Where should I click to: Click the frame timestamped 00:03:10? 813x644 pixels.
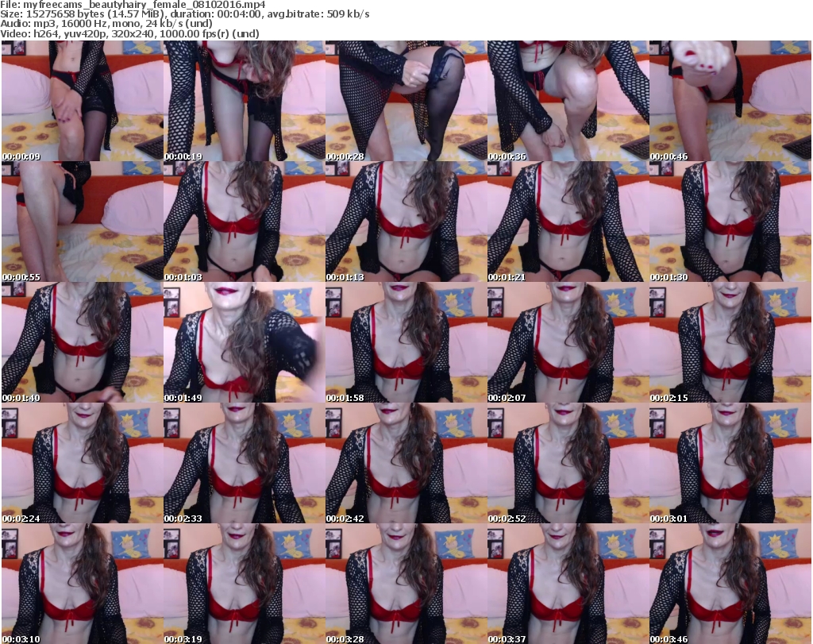coord(82,584)
